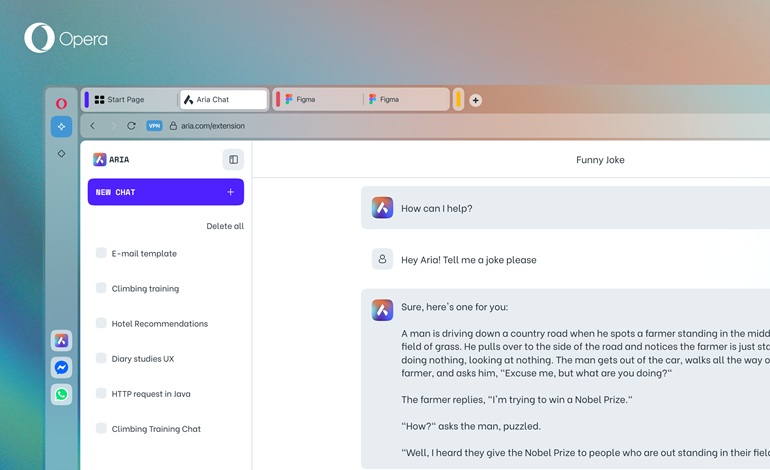Click the ARIA logo in the chat panel

tap(111, 160)
